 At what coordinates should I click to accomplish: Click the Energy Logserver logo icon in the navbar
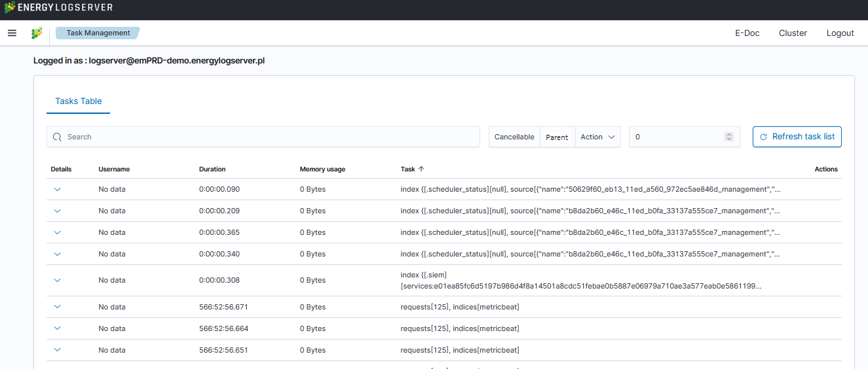[x=37, y=33]
